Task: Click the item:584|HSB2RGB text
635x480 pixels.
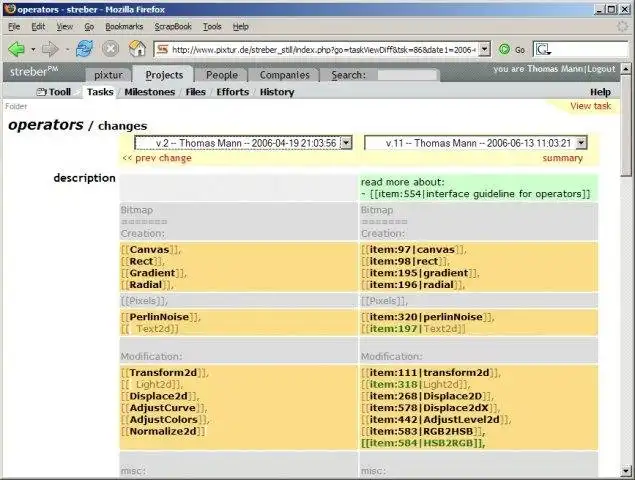Action: pos(421,443)
